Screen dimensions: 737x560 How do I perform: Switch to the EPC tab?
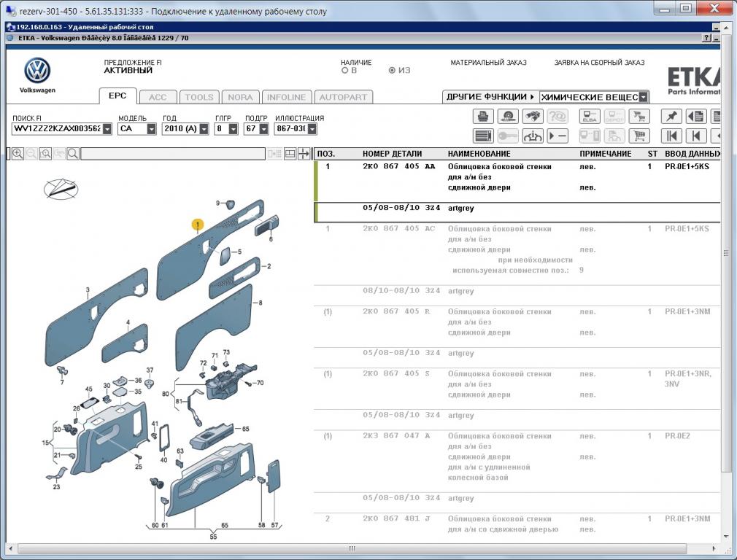(x=117, y=96)
